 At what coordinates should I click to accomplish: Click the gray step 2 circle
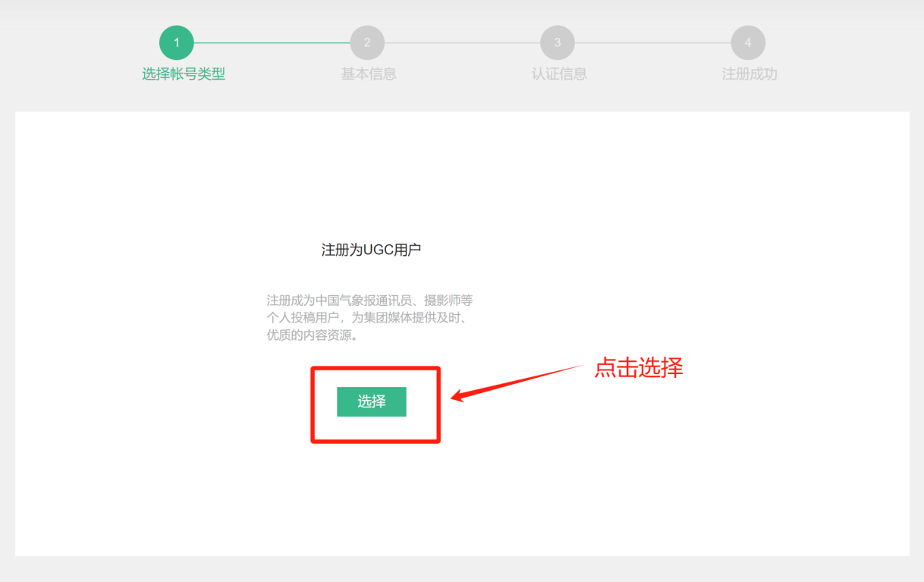click(x=367, y=42)
